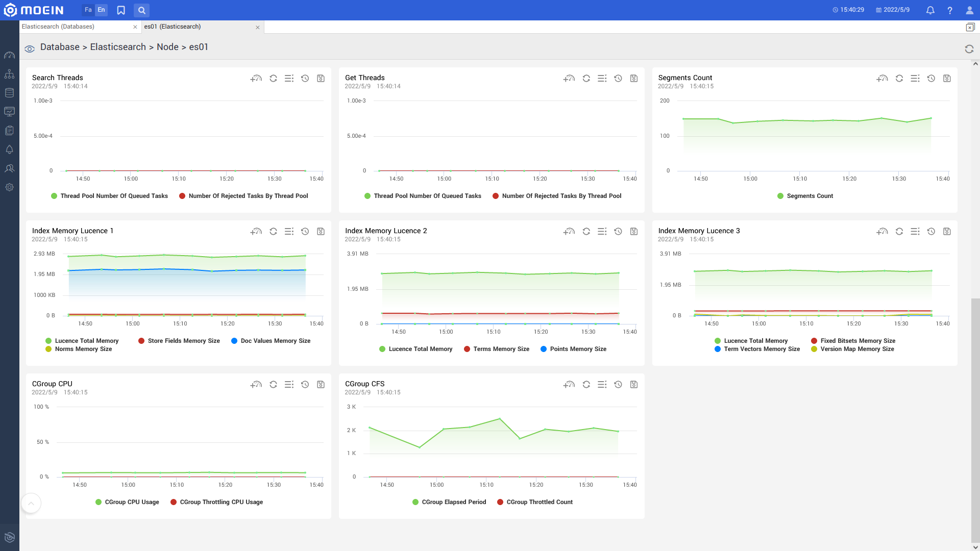Click the green Segments Count legend marker
Viewport: 980px width, 551px height.
click(780, 196)
